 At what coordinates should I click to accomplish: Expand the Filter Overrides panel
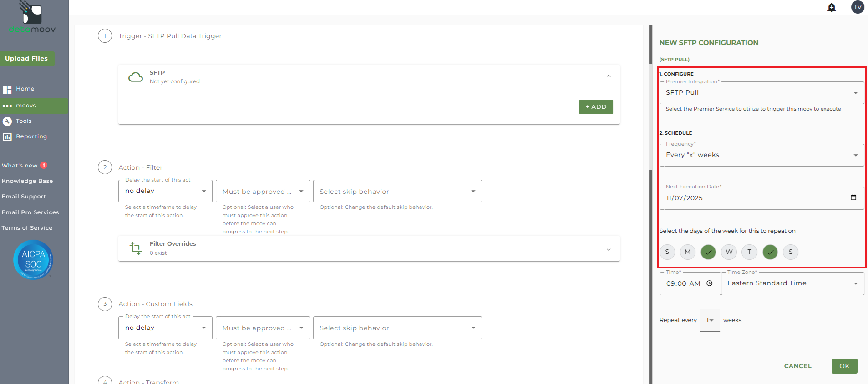click(608, 249)
